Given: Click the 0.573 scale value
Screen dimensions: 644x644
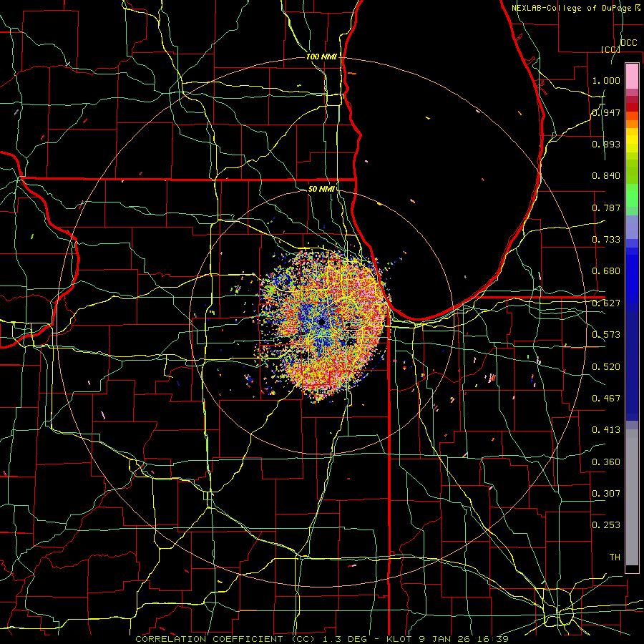Looking at the screenshot, I should click(x=606, y=335).
